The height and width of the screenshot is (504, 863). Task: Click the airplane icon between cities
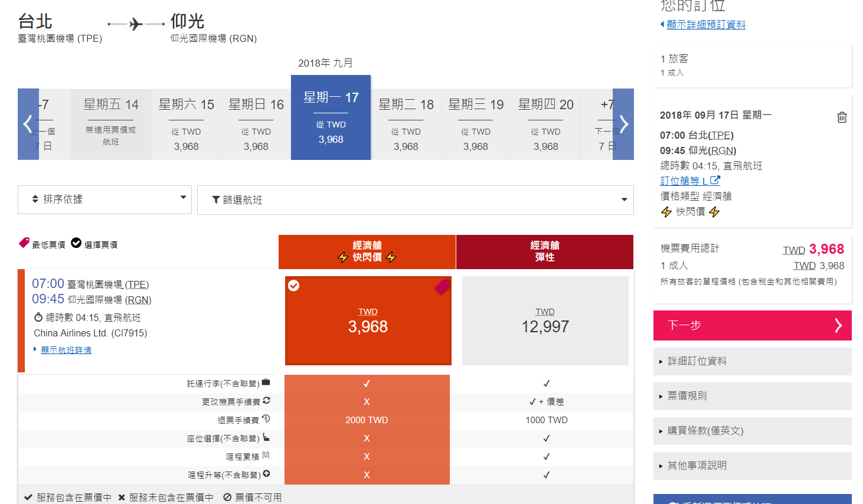(x=136, y=24)
